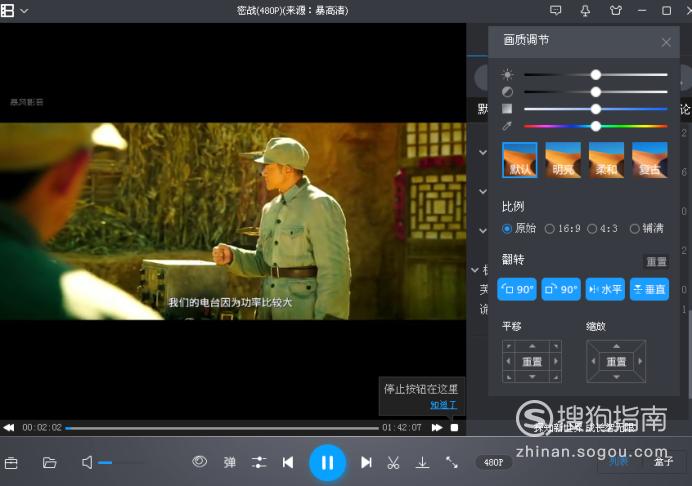Select the 铺满 aspect ratio option

click(x=647, y=228)
